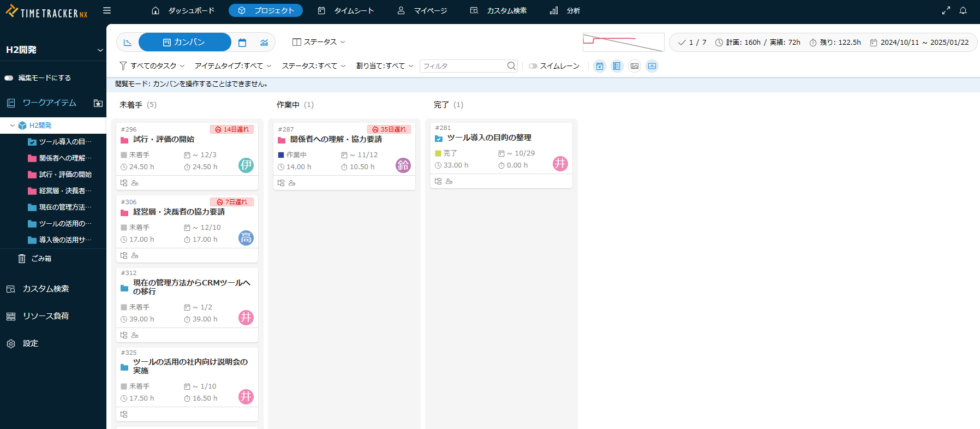Viewport: 980px width, 429px height.
Task: Go to the ダッシュボード menu
Action: click(x=183, y=10)
